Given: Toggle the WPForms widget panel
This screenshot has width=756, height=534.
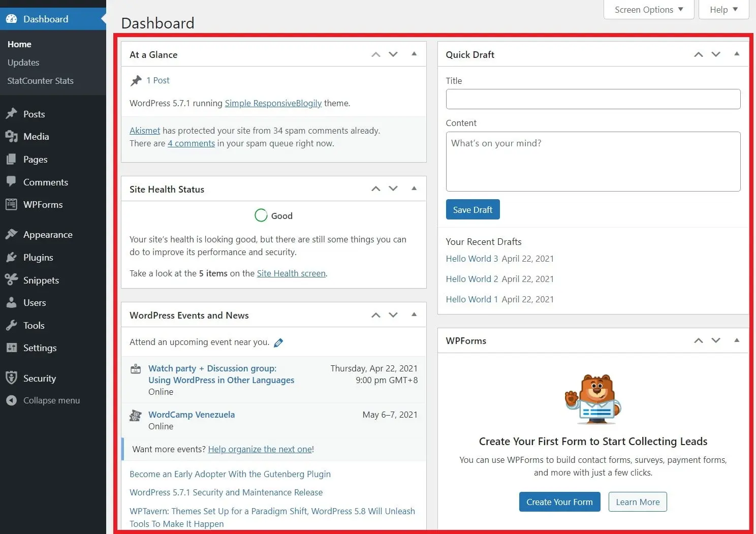Looking at the screenshot, I should [737, 340].
